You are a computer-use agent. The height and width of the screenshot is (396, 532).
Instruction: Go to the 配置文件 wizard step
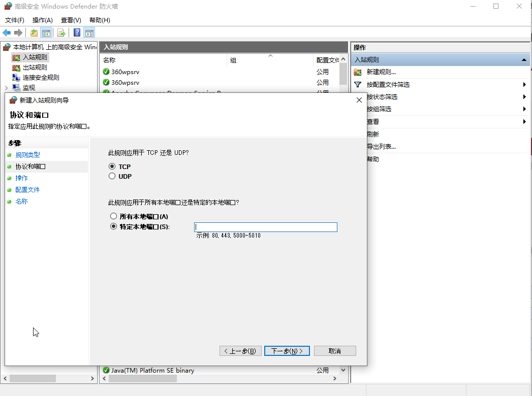tap(27, 189)
